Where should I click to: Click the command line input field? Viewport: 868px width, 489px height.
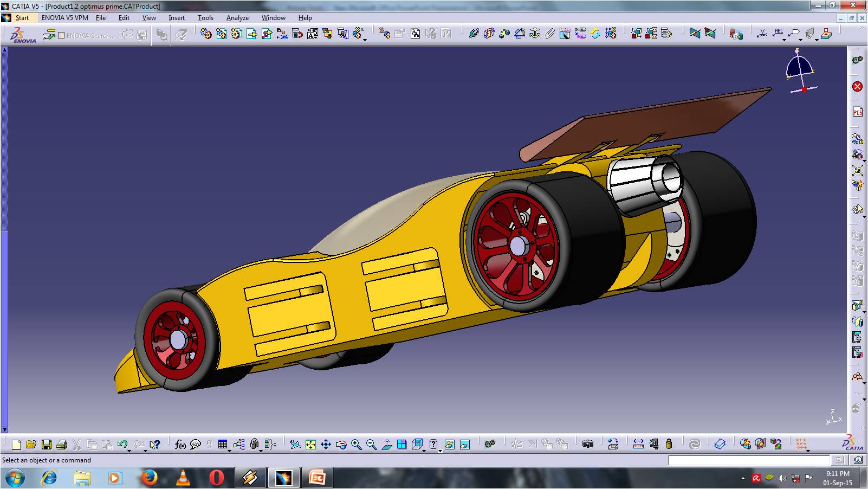(749, 460)
